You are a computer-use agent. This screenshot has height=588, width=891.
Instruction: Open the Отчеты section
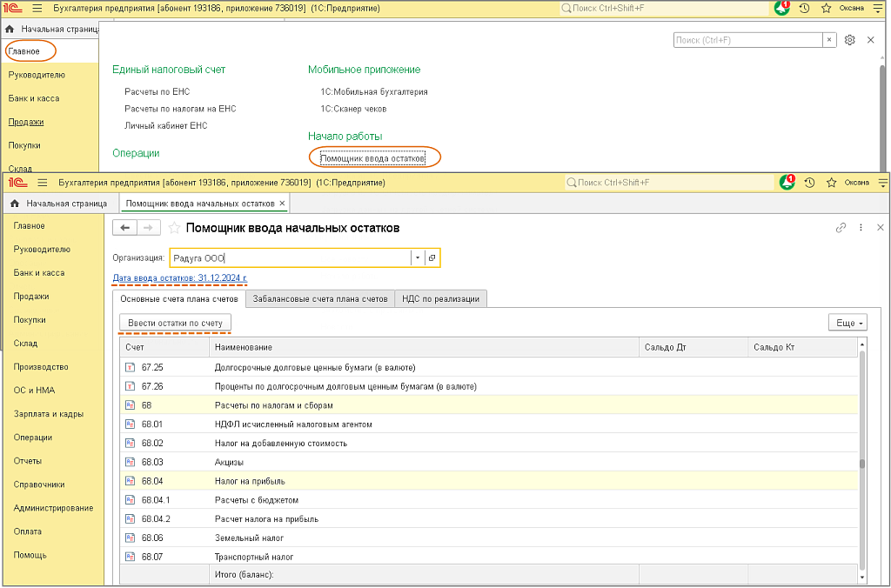27,461
